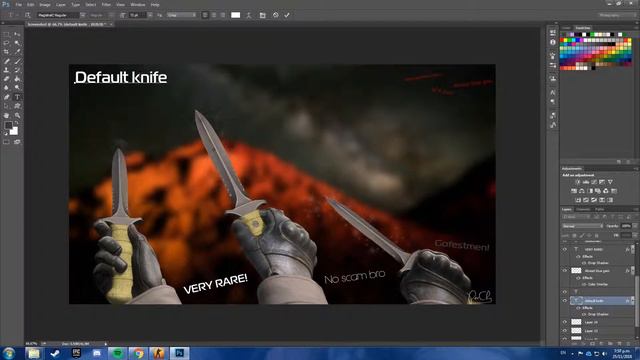The height and width of the screenshot is (360, 640).
Task: Open the layer blend mode dropdown
Action: click(x=582, y=226)
